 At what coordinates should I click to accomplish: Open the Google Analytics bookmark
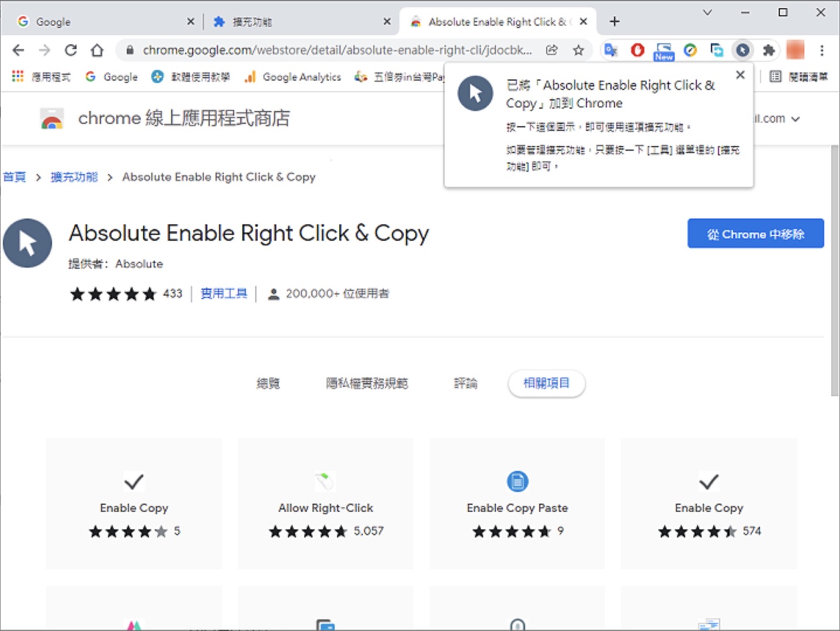(293, 77)
